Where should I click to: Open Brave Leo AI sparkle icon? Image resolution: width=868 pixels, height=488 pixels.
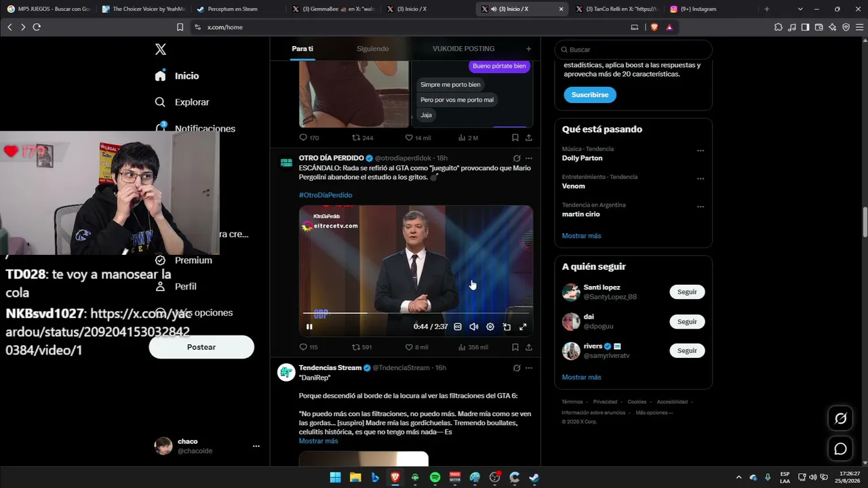(x=832, y=27)
